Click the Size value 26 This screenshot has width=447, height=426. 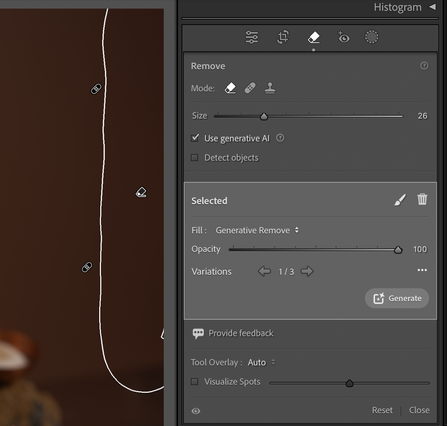coord(422,116)
